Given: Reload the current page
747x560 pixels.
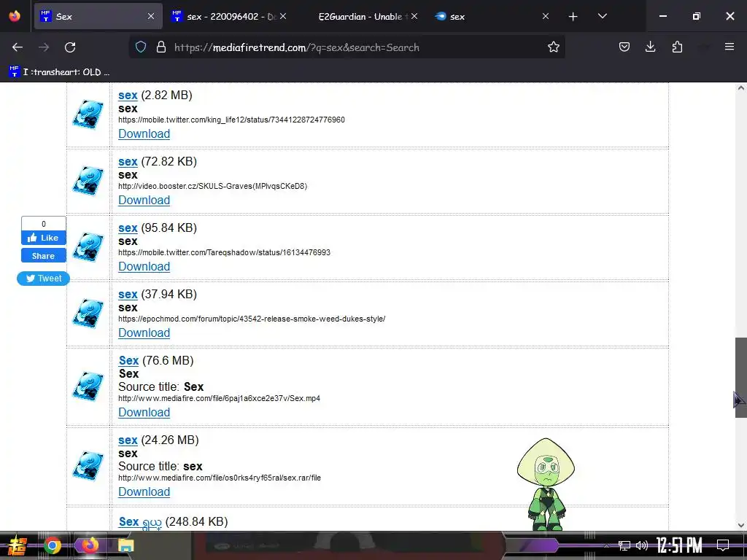Looking at the screenshot, I should click(x=70, y=47).
